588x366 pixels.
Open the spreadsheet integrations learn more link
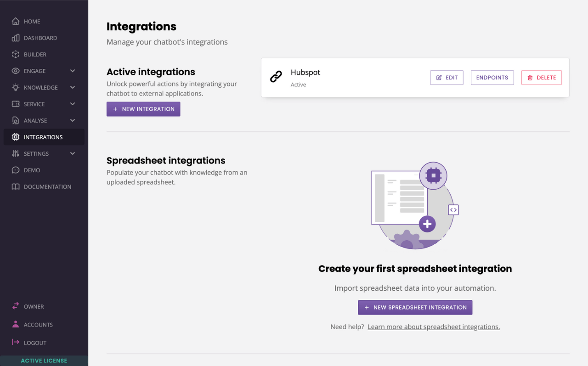[x=434, y=327]
